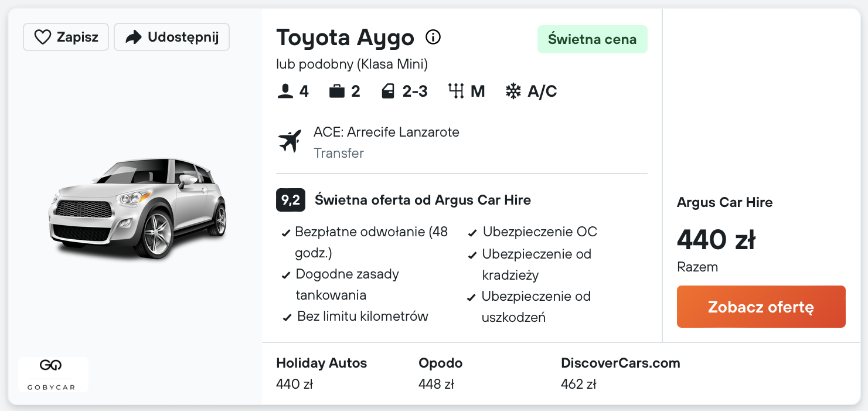868x411 pixels.
Task: Click the air conditioning snowflake icon
Action: pos(513,91)
